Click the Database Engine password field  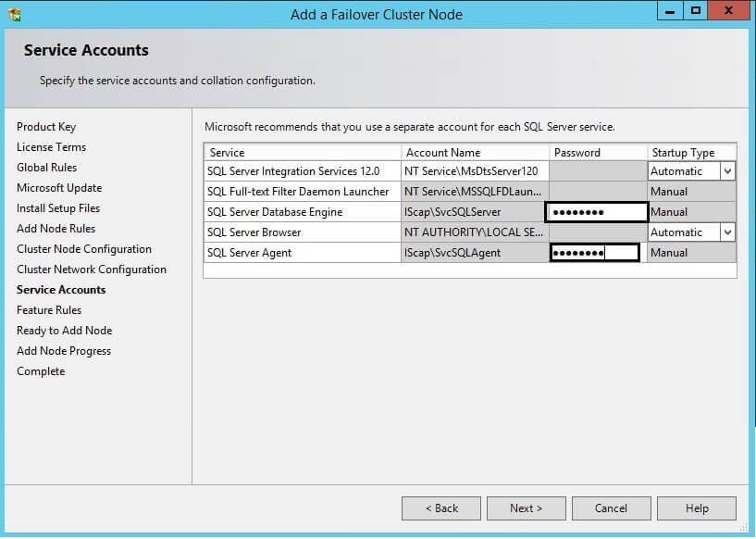[597, 212]
